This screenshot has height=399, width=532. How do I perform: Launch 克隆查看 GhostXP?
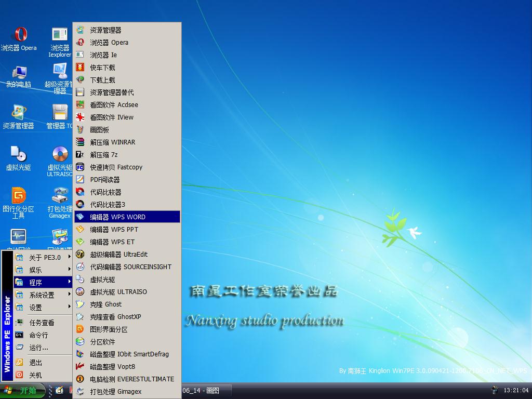(127, 316)
